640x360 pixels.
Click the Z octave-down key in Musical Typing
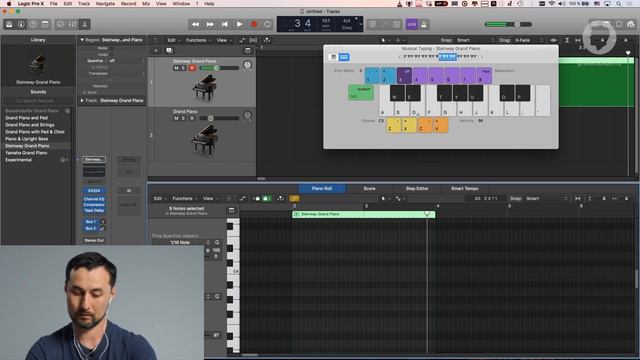click(393, 125)
